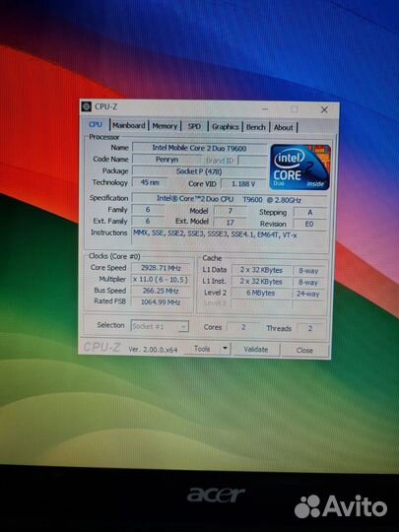Select the CPU tab
This screenshot has width=399, height=532.
(x=96, y=124)
